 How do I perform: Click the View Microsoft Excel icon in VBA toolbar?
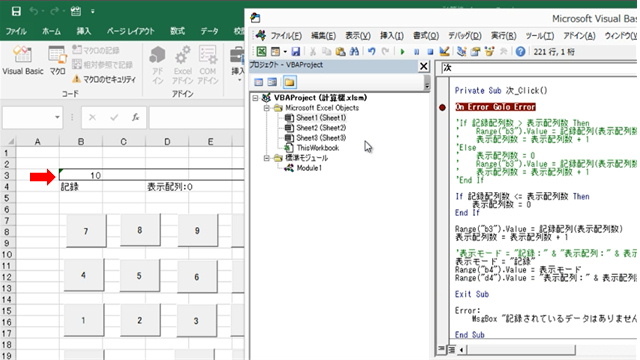coord(261,51)
